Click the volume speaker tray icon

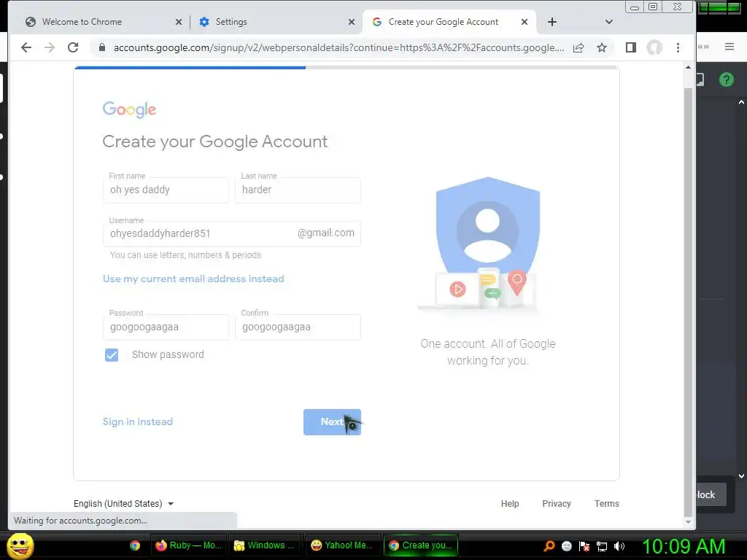click(619, 545)
